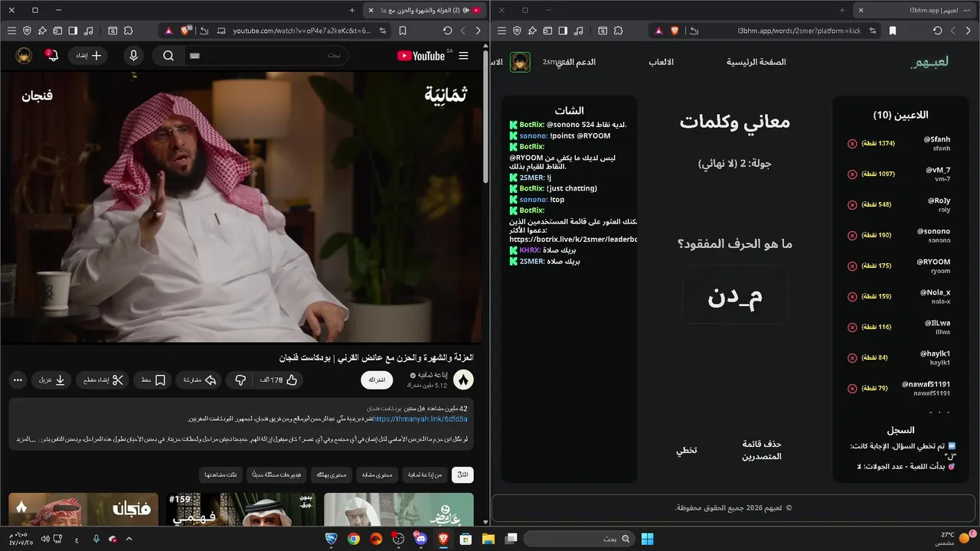The height and width of the screenshot is (551, 980).
Task: Select the من إذاعة ثمانية chip
Action: (x=426, y=475)
